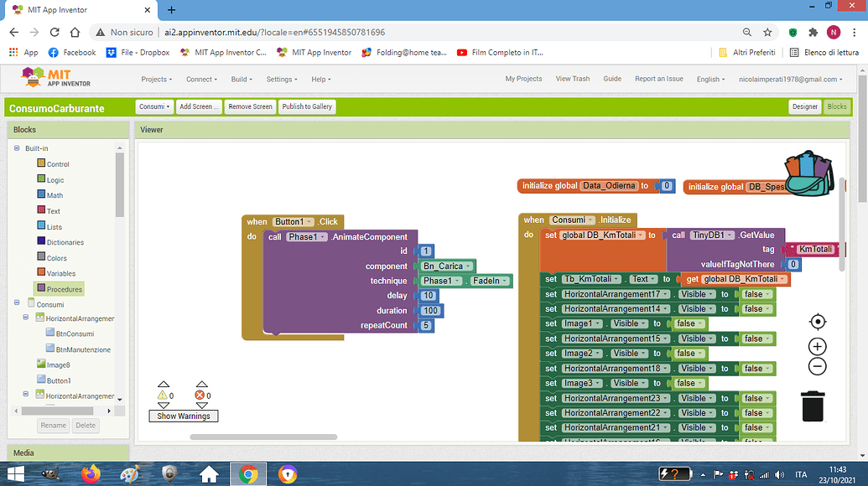Click the backpack icon in the viewer

click(808, 173)
